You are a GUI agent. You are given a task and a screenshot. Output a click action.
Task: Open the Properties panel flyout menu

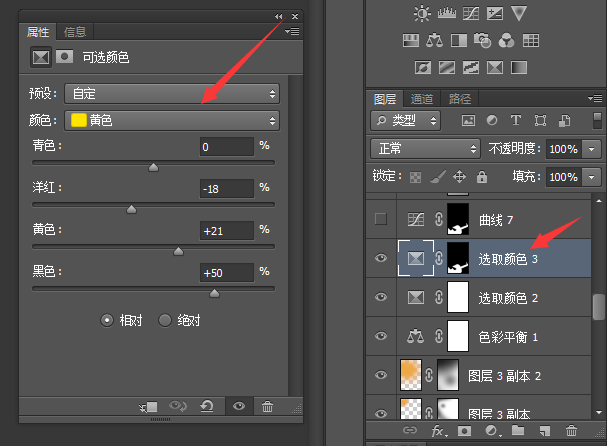pyautogui.click(x=292, y=31)
